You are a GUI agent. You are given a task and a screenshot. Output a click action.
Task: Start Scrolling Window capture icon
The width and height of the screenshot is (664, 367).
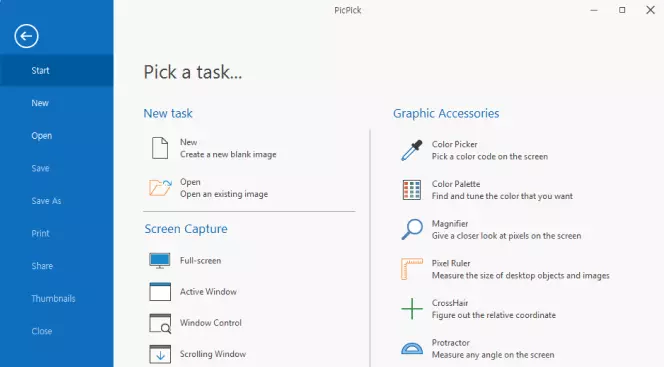(x=160, y=355)
